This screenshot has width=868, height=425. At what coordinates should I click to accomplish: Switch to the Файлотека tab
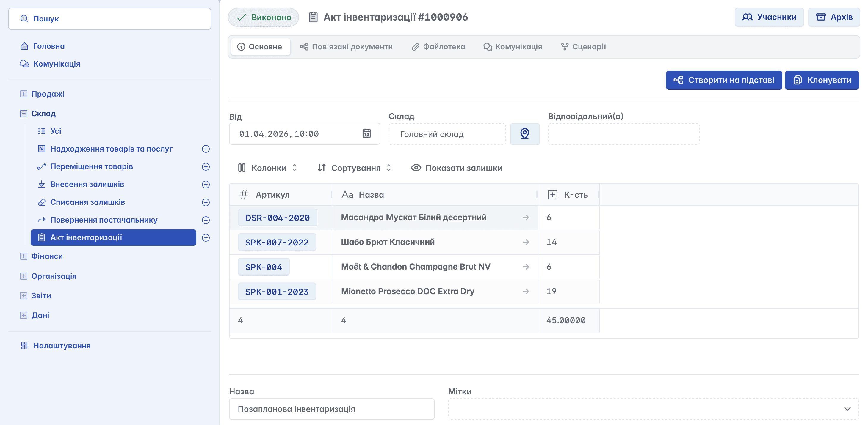coord(438,47)
